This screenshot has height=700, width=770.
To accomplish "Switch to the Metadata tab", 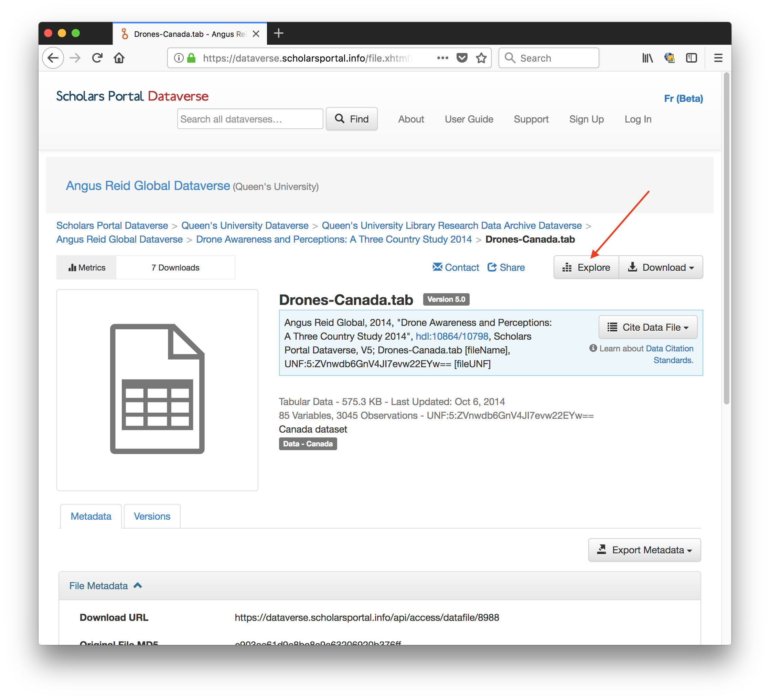I will 91,516.
